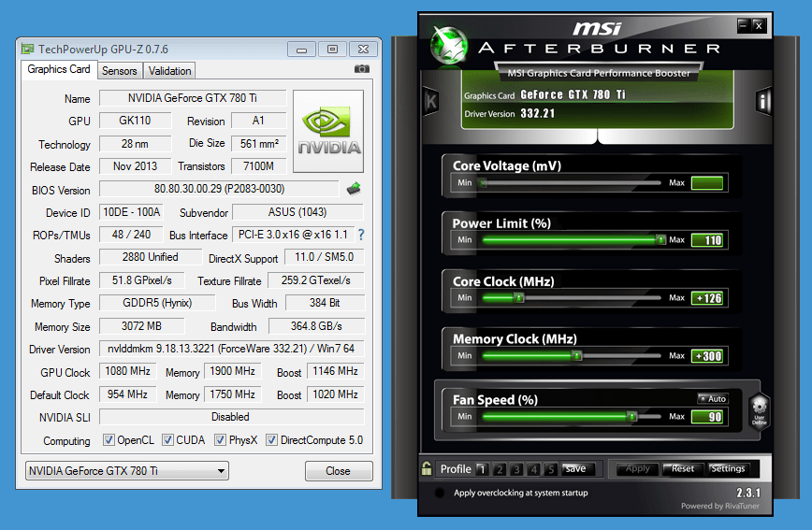Click the BIOS save chip icon

pos(354,189)
